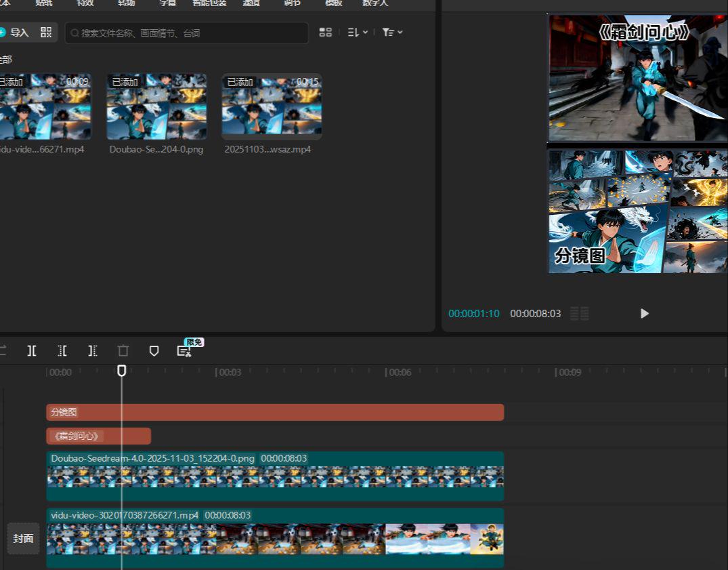Viewport: 728px width, 570px height.
Task: Open the 转场 transitions tab
Action: pos(126,3)
